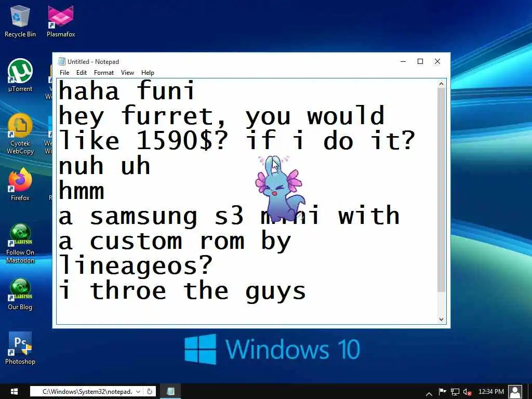Open the Format menu in Notepad
532x399 pixels.
click(104, 73)
